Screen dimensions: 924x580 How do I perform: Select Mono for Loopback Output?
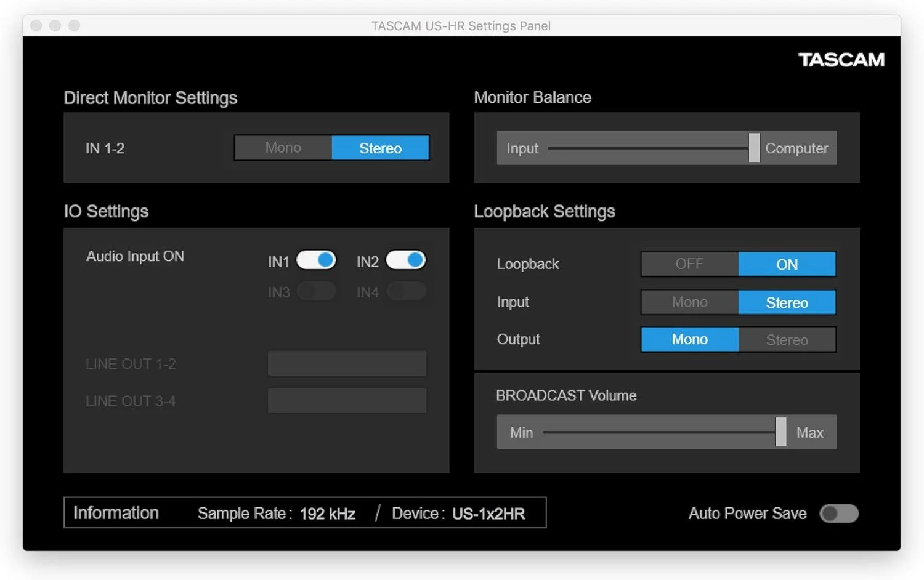point(689,340)
